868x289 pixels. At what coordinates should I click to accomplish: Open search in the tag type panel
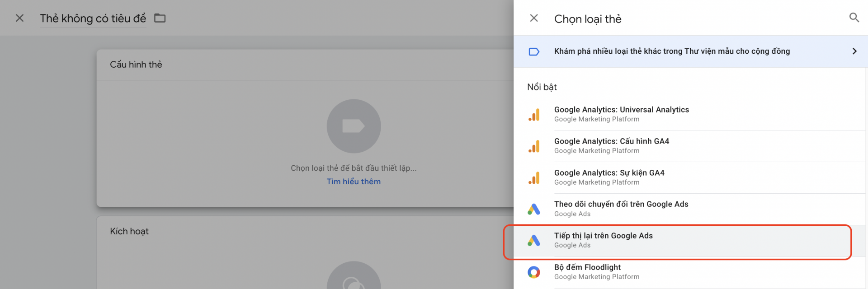[854, 18]
